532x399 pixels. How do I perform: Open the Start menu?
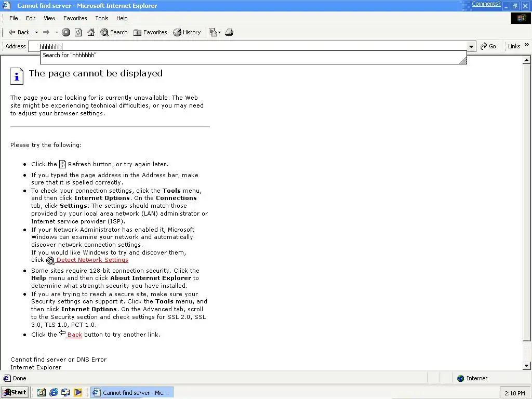click(15, 393)
